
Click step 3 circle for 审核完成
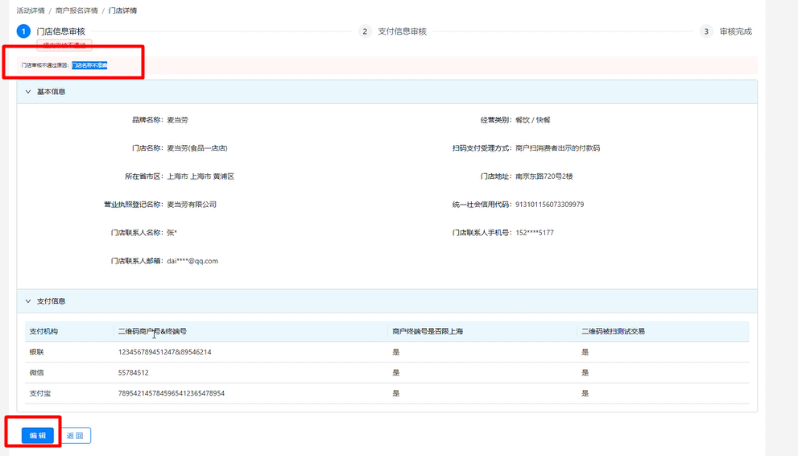point(706,31)
